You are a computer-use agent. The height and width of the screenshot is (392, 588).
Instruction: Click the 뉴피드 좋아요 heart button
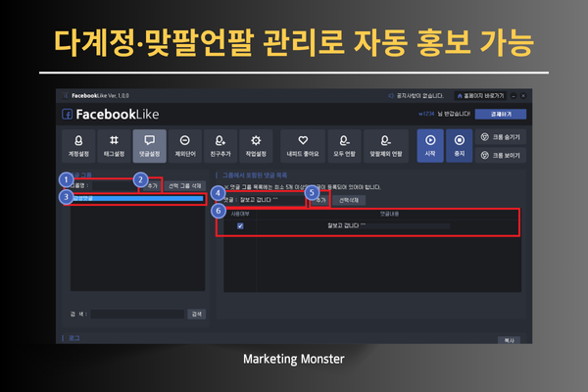(x=303, y=146)
